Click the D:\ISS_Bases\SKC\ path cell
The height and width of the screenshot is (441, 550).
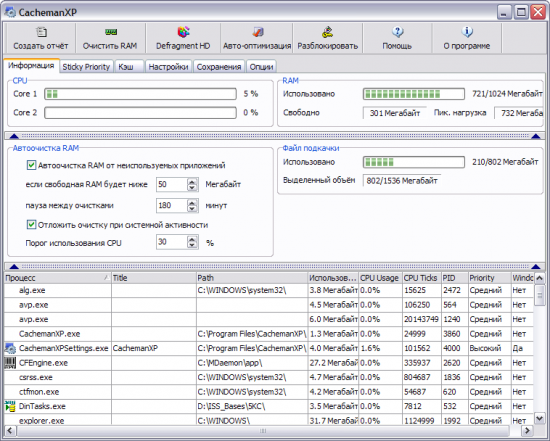pyautogui.click(x=252, y=406)
